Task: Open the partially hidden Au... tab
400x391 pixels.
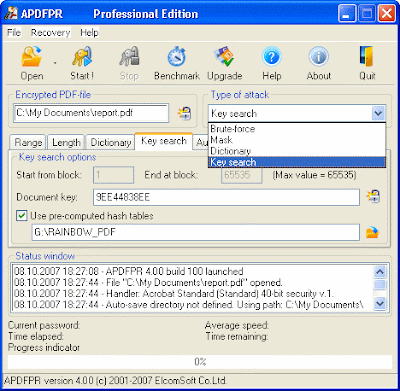Action: coord(201,143)
